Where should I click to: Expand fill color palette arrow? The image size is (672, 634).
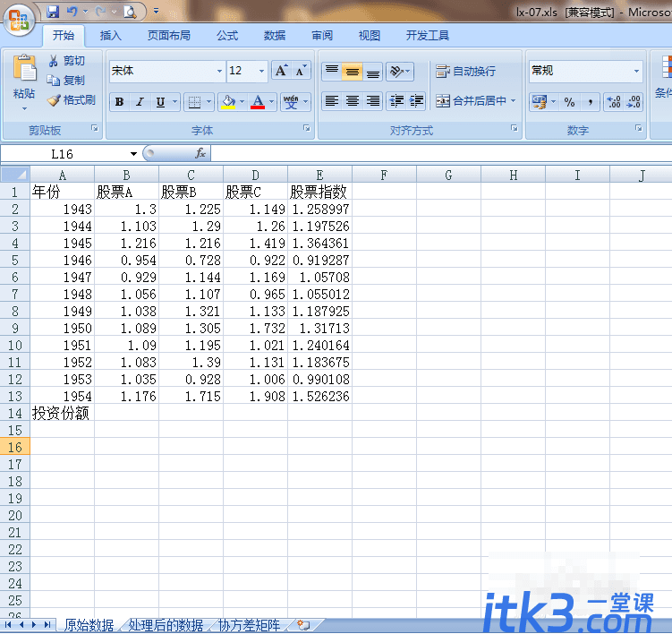pos(242,102)
